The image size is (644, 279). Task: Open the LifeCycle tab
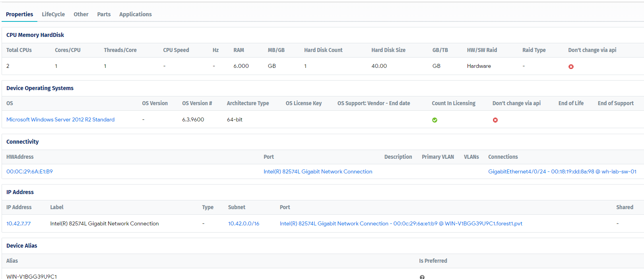point(53,14)
